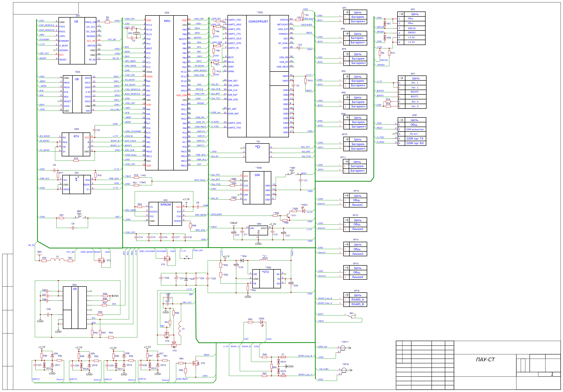Click the L3 inductor symbol

[180, 329]
